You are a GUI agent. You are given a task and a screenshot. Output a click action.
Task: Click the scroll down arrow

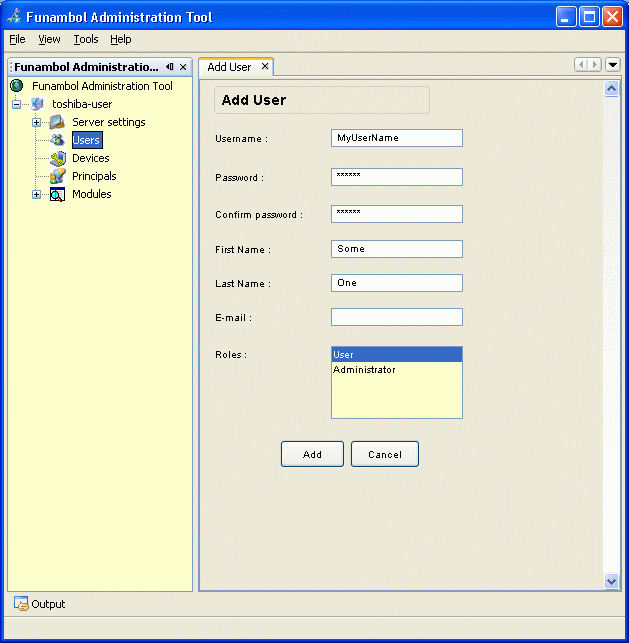(611, 581)
